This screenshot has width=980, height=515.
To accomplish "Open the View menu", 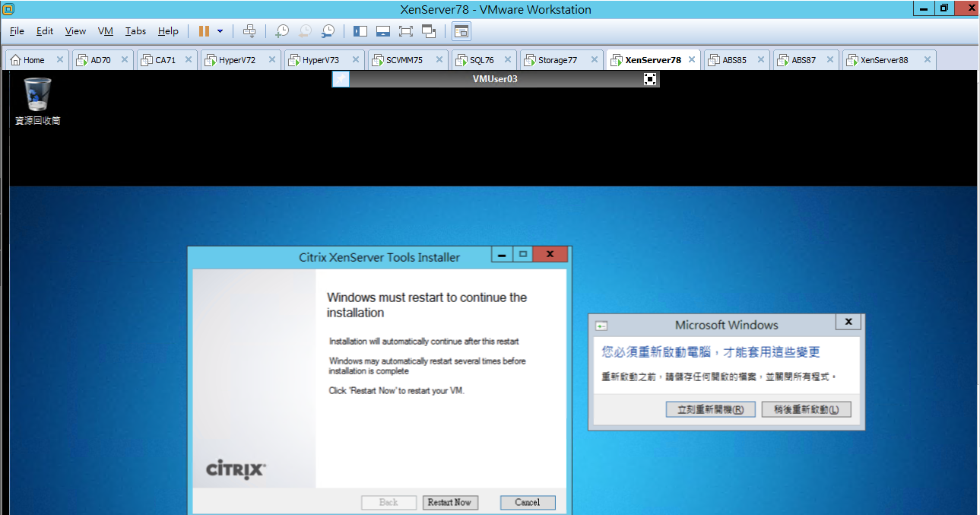I will [x=75, y=31].
